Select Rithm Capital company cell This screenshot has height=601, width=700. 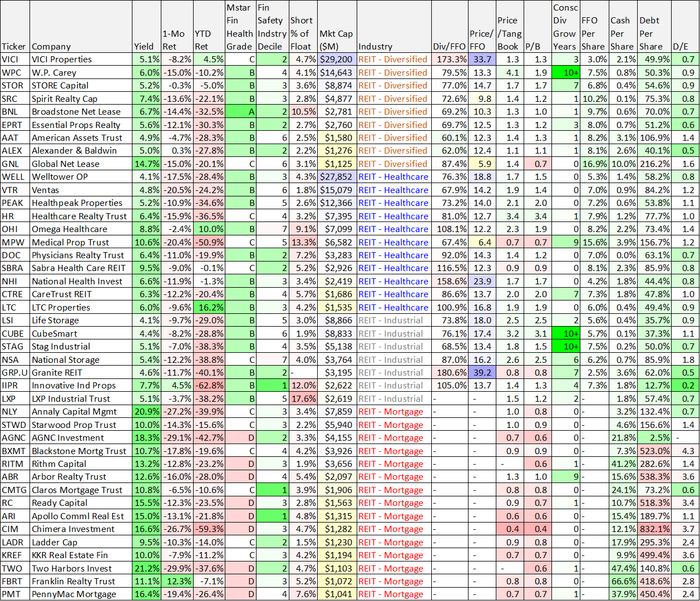pos(81,464)
